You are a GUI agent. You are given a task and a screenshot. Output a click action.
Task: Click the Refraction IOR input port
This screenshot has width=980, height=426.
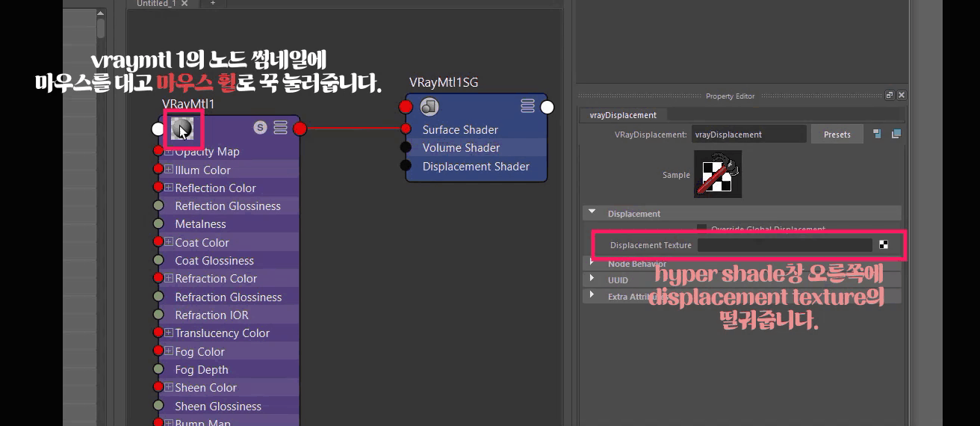coord(158,315)
